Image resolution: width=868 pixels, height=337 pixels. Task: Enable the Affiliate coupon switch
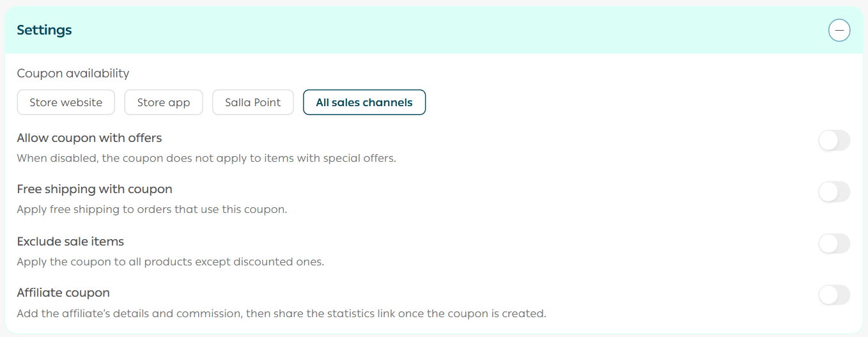834,295
